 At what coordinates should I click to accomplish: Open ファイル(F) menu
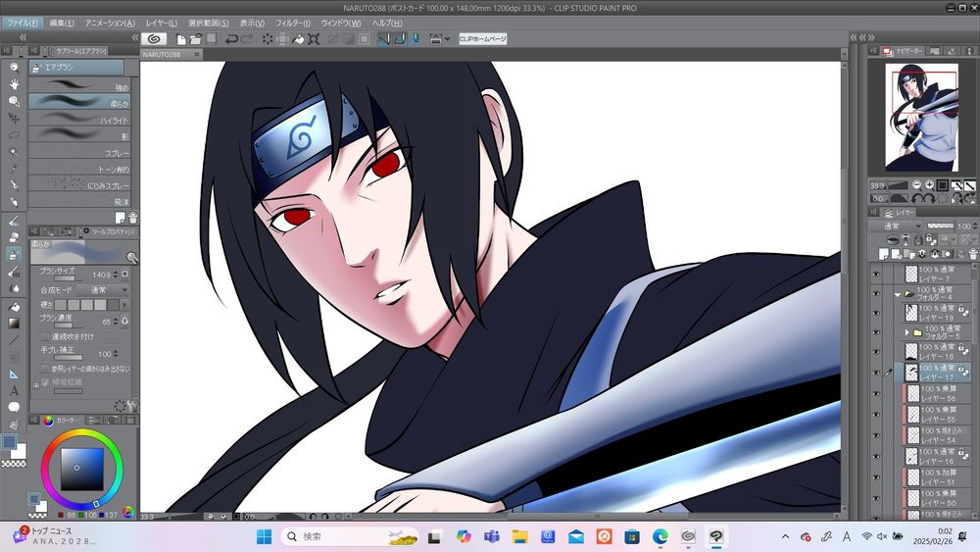[x=22, y=23]
